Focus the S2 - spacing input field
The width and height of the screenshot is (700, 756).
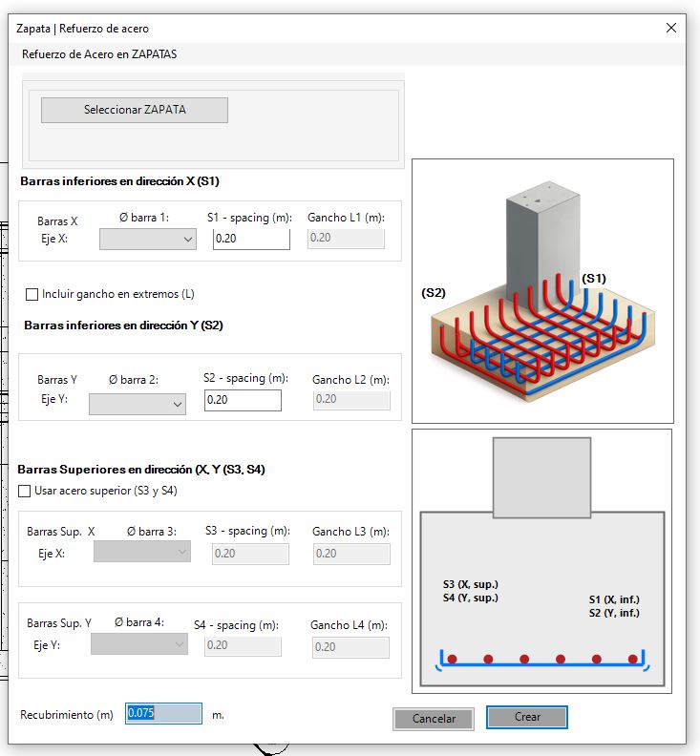tap(243, 400)
